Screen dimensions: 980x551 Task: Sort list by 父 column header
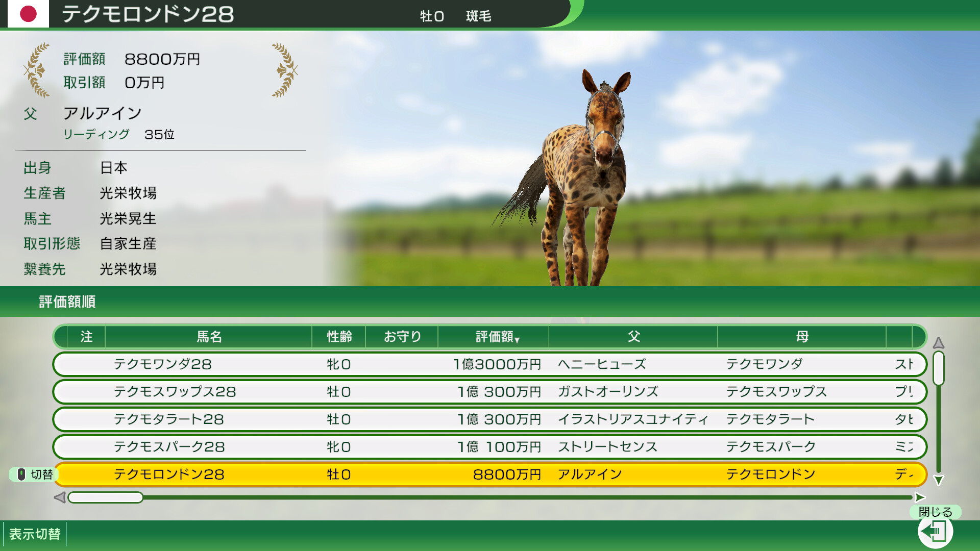point(633,337)
